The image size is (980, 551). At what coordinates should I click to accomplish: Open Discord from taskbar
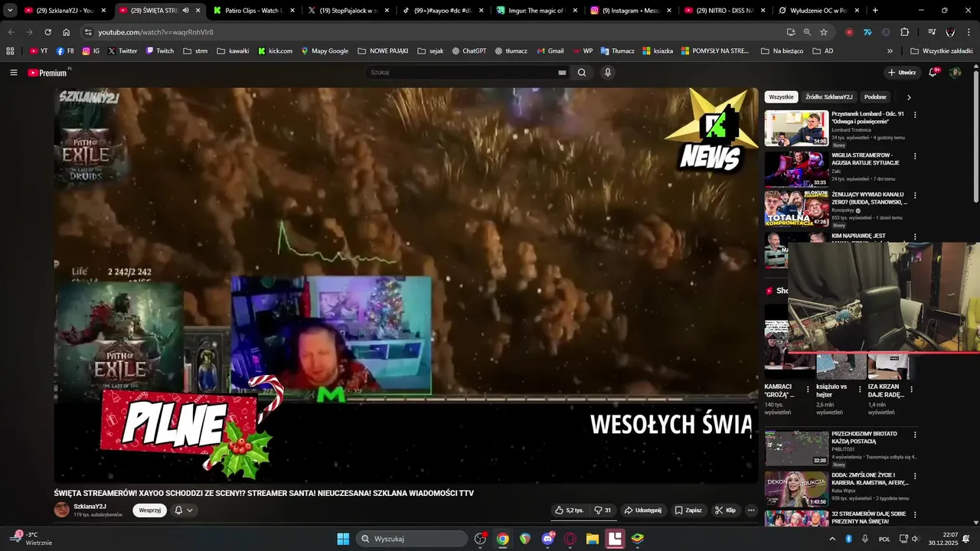pyautogui.click(x=548, y=539)
